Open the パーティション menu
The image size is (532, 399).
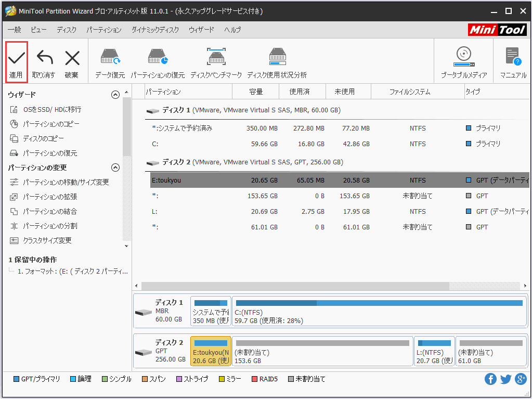[x=104, y=30]
